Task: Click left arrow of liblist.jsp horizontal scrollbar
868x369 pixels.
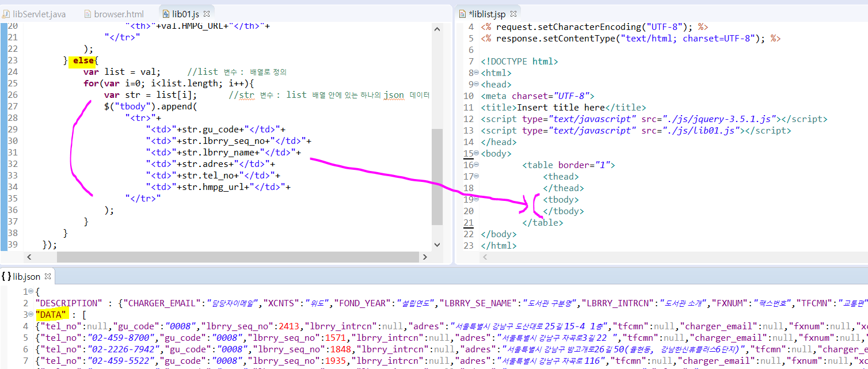Action: click(x=486, y=257)
